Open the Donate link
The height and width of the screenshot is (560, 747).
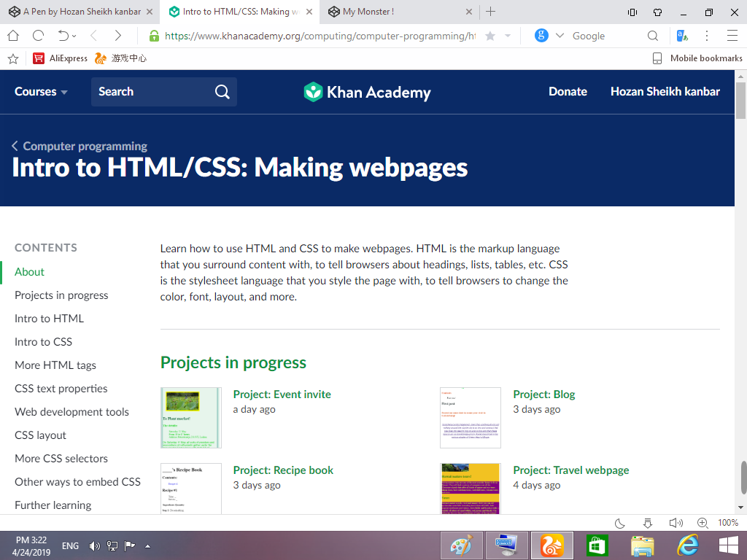click(568, 91)
